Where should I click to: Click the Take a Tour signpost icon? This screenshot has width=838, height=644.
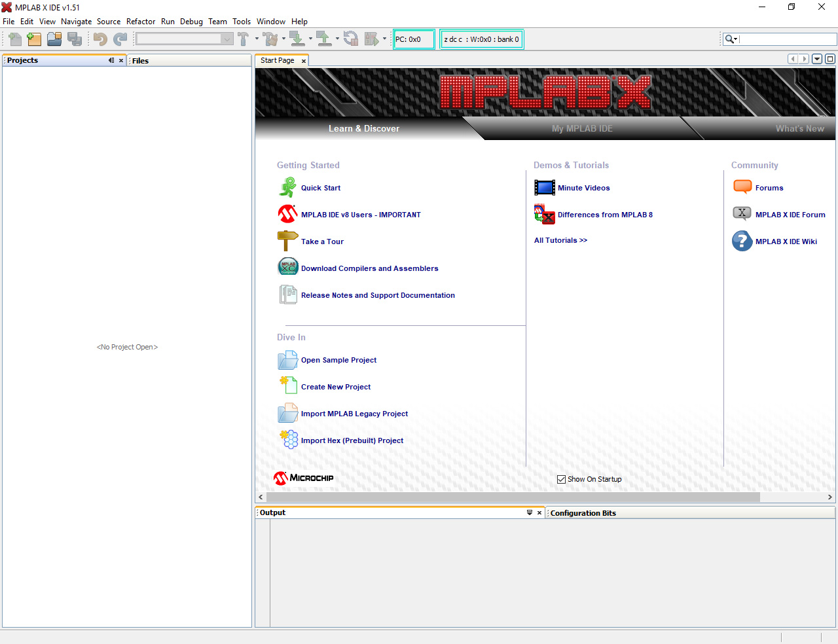tap(287, 241)
